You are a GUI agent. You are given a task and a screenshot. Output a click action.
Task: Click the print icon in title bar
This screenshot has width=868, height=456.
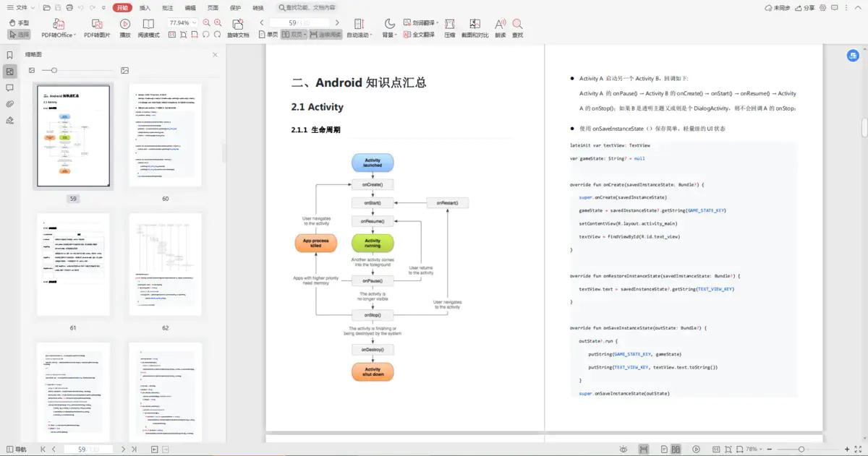point(68,7)
